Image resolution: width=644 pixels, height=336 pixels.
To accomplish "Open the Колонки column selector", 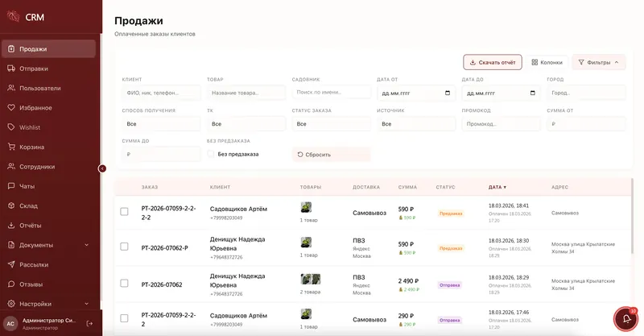I will pos(547,63).
